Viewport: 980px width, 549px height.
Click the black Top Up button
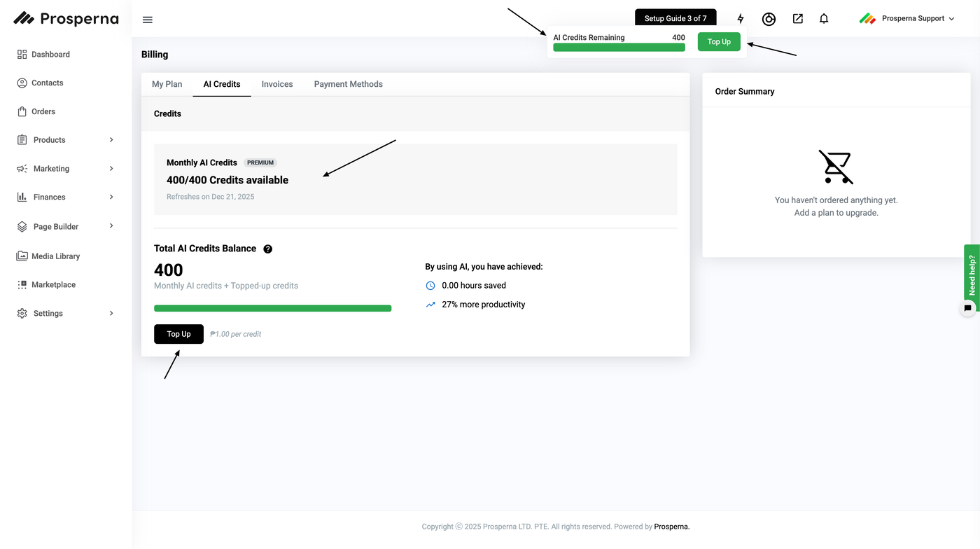178,334
